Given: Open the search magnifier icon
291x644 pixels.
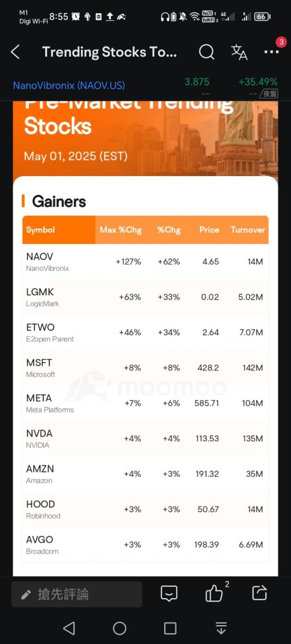Looking at the screenshot, I should (206, 52).
